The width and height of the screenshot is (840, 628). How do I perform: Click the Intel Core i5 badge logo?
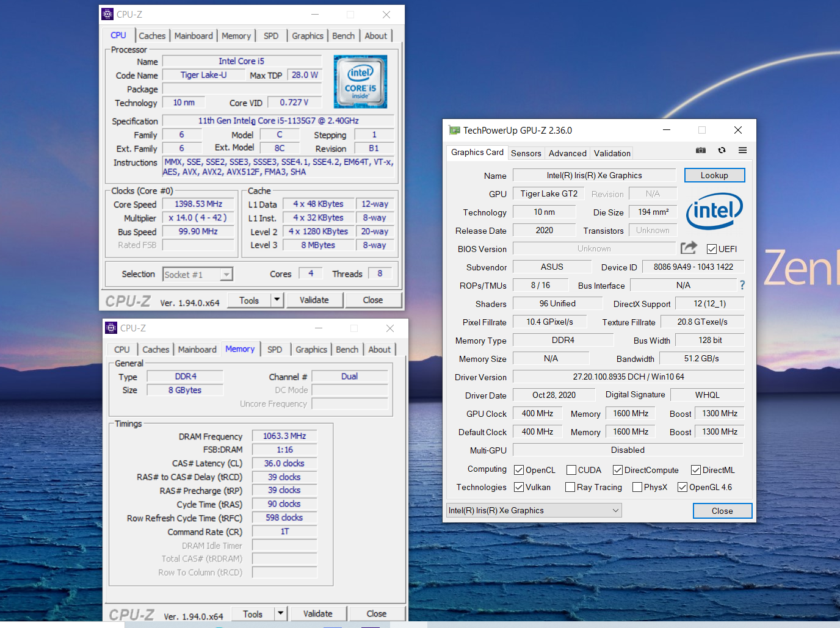[360, 82]
